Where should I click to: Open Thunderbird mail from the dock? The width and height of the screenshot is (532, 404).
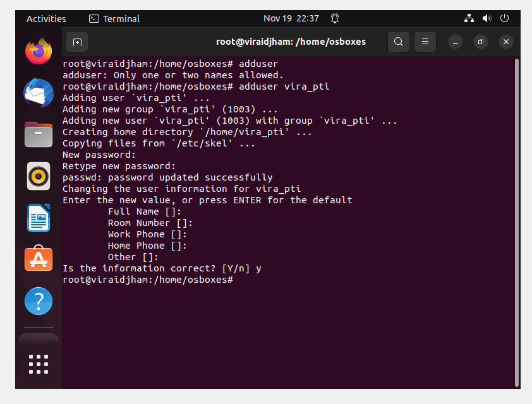tap(39, 93)
